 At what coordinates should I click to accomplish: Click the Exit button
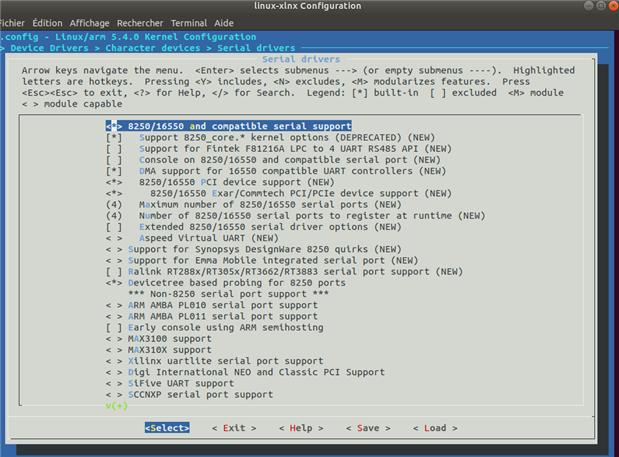point(234,428)
